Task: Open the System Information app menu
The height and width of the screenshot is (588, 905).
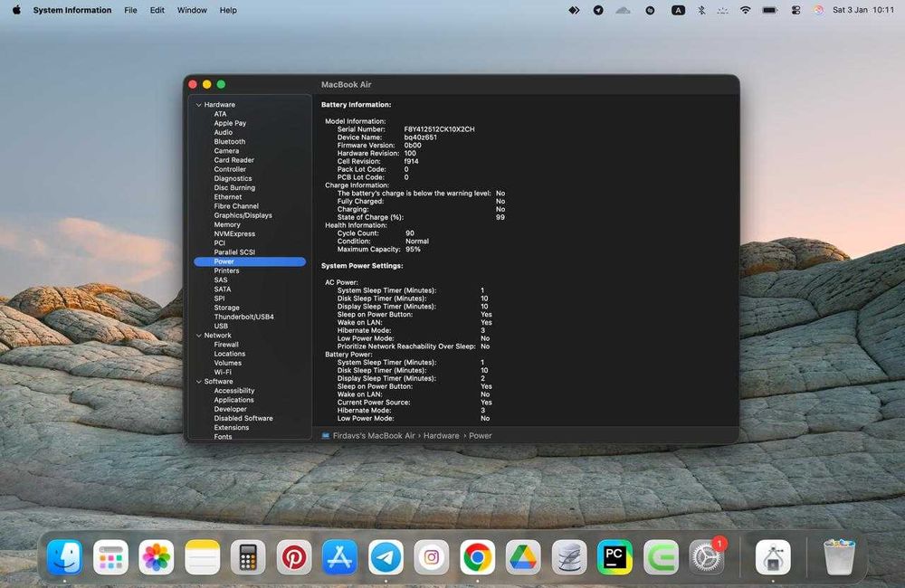Action: tap(72, 10)
